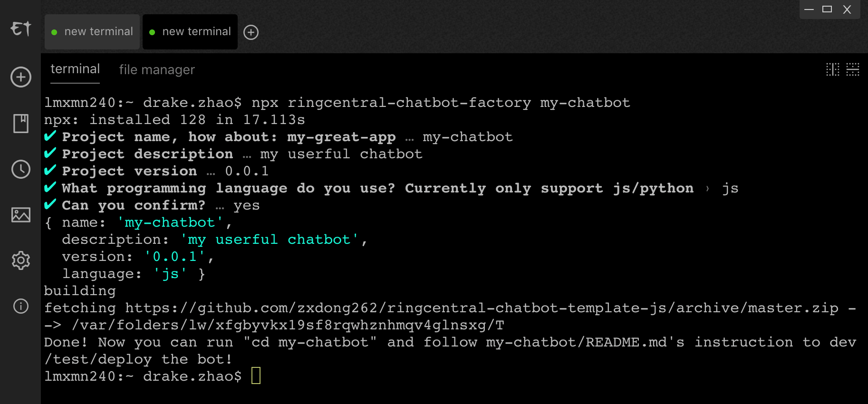The height and width of the screenshot is (404, 868).
Task: Click the 'building' output line
Action: click(80, 291)
